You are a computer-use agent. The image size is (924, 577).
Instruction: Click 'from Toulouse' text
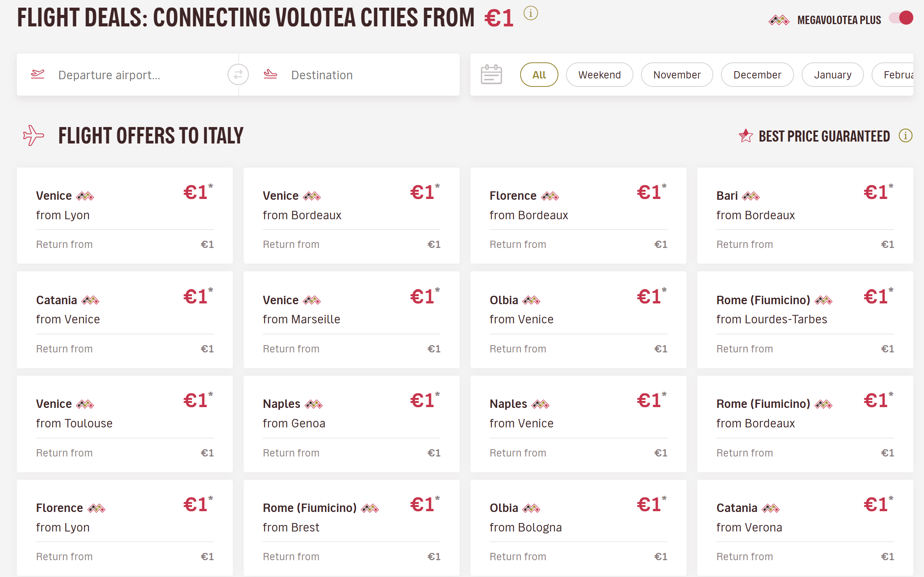tap(74, 423)
